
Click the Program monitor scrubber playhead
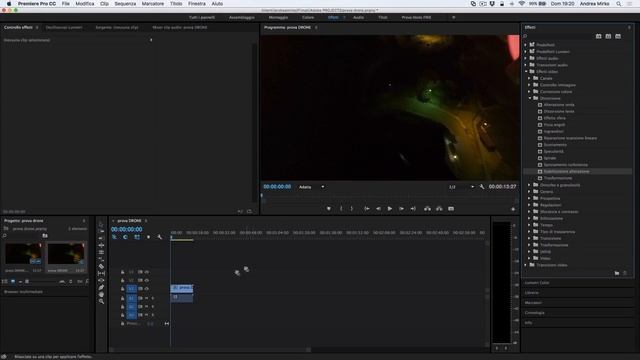pos(262,195)
